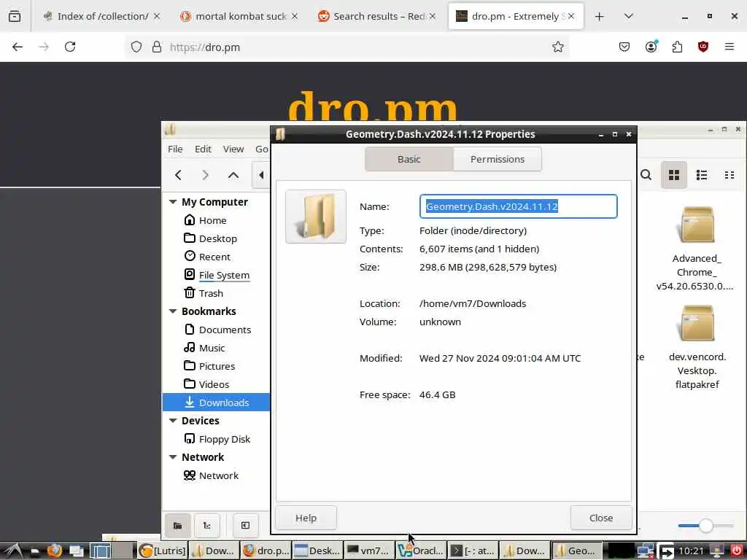747x560 pixels.
Task: Show tree view sidebar button
Action: [206, 525]
